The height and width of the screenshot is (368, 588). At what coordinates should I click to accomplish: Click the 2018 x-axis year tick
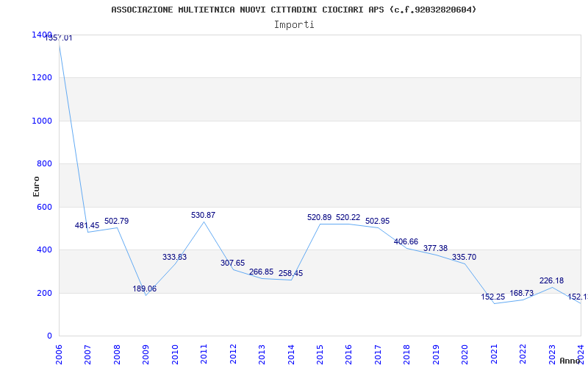click(407, 354)
